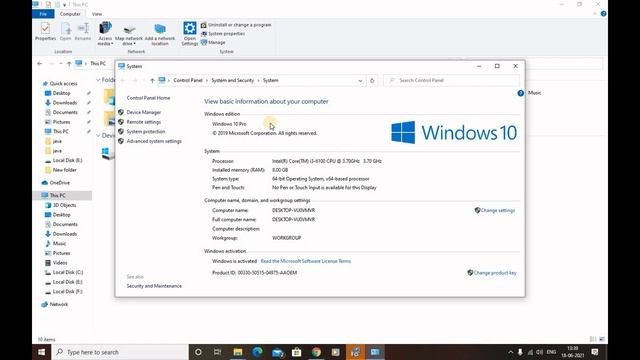Screen dimensions: 640x360
Task: Open the Windows Start menu
Action: (x=42, y=352)
